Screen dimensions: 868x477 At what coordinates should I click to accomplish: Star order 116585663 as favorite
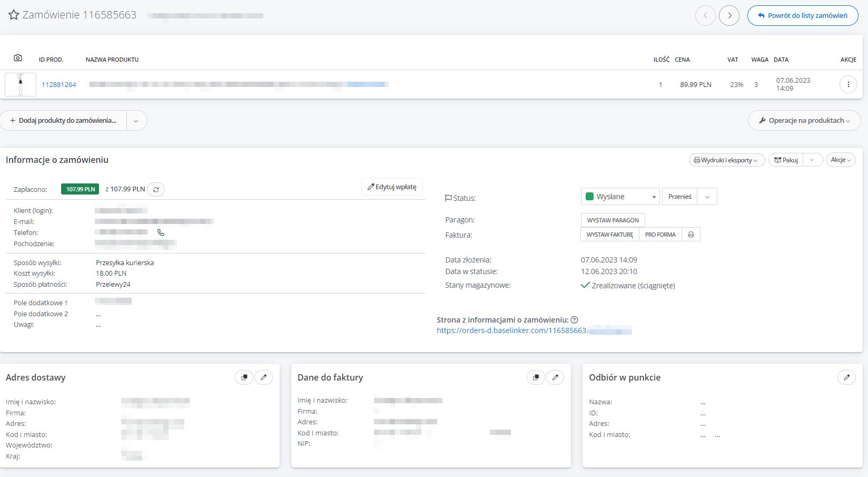14,15
